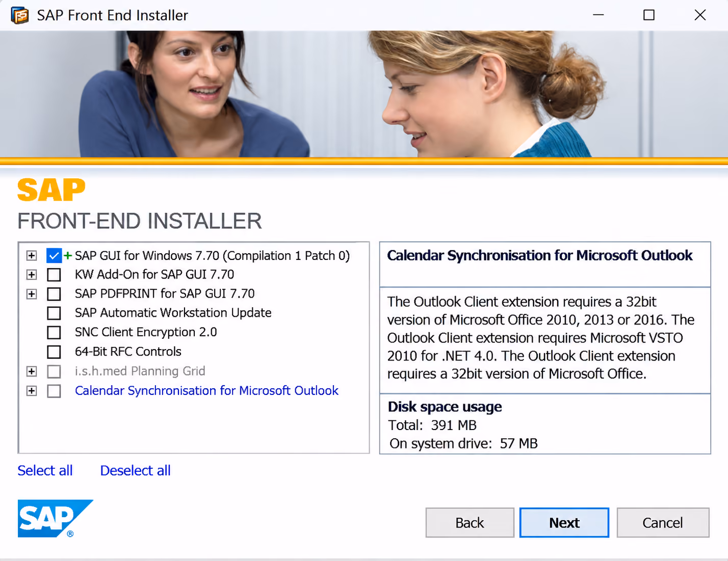
Task: Click the Select all link
Action: pos(45,470)
